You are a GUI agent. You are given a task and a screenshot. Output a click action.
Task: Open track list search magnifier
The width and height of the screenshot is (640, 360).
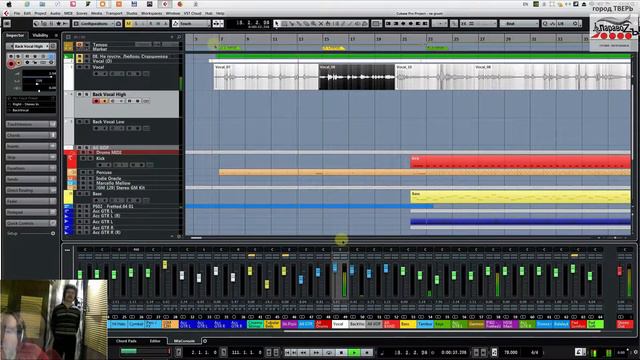(179, 37)
